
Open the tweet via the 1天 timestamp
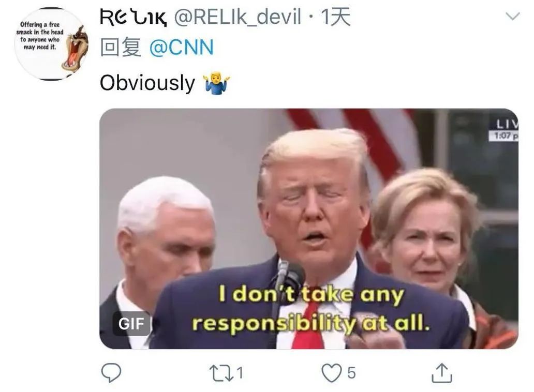[336, 17]
